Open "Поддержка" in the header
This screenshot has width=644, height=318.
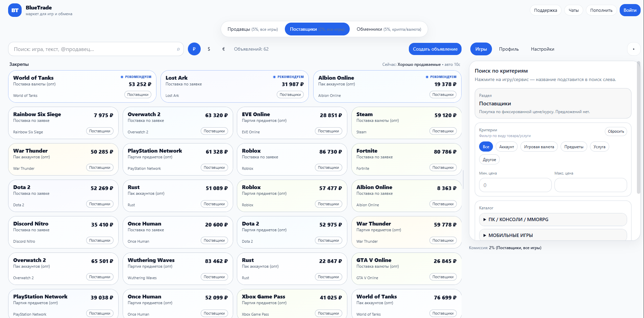click(x=546, y=10)
